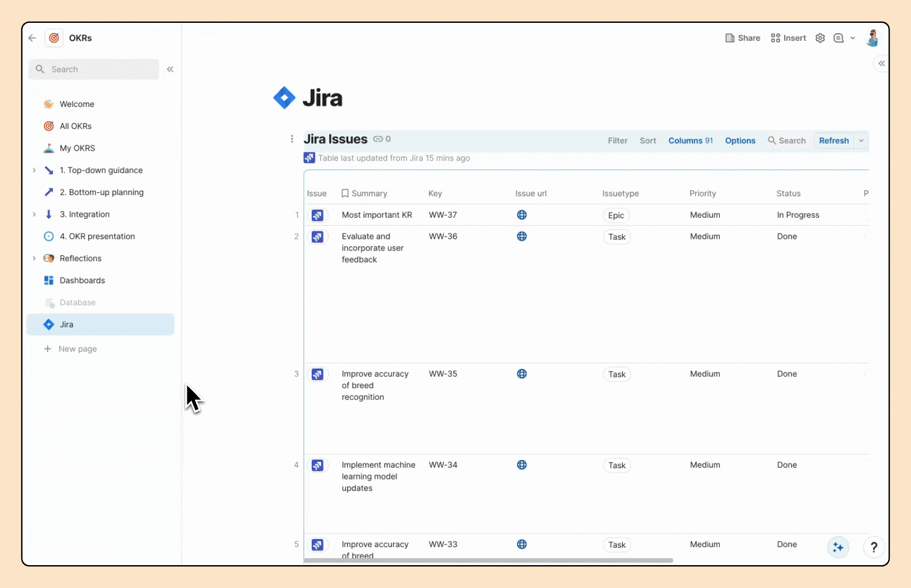Click the Key column header
911x588 pixels.
click(435, 193)
